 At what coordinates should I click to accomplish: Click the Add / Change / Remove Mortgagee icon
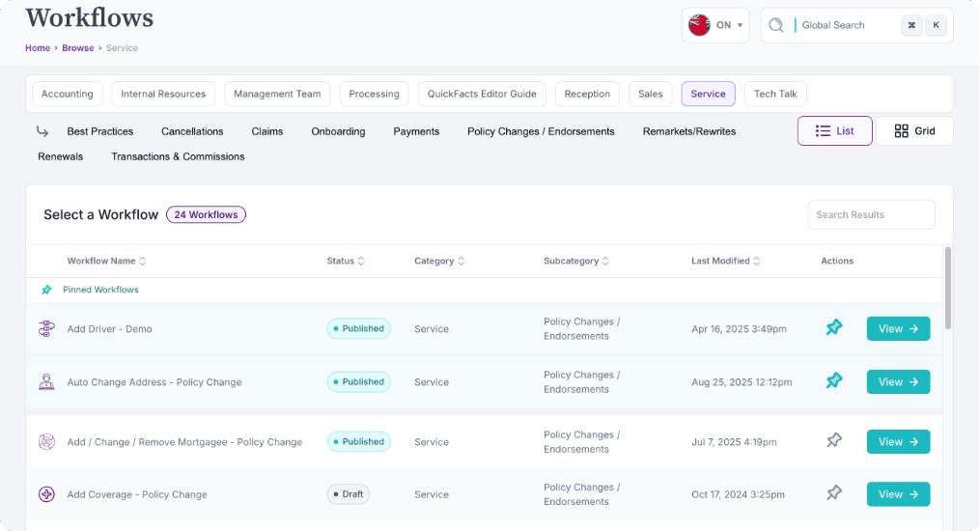pyautogui.click(x=46, y=442)
